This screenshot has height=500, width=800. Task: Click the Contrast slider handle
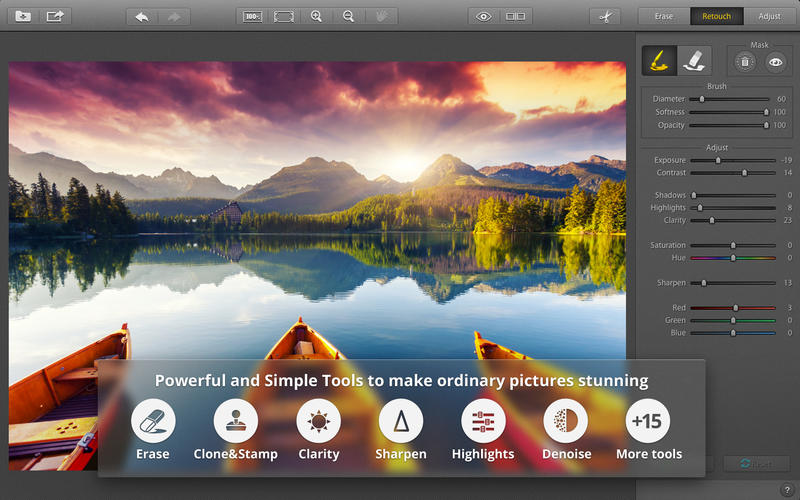(x=744, y=173)
